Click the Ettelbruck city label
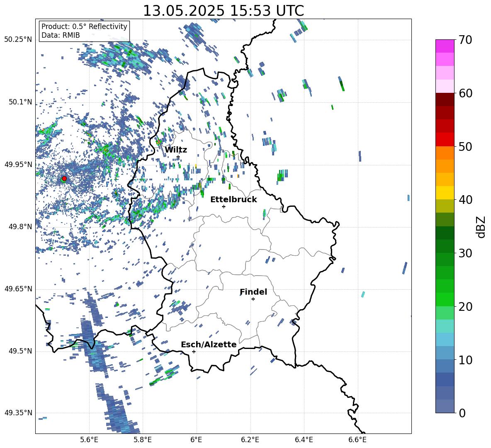 tap(233, 200)
